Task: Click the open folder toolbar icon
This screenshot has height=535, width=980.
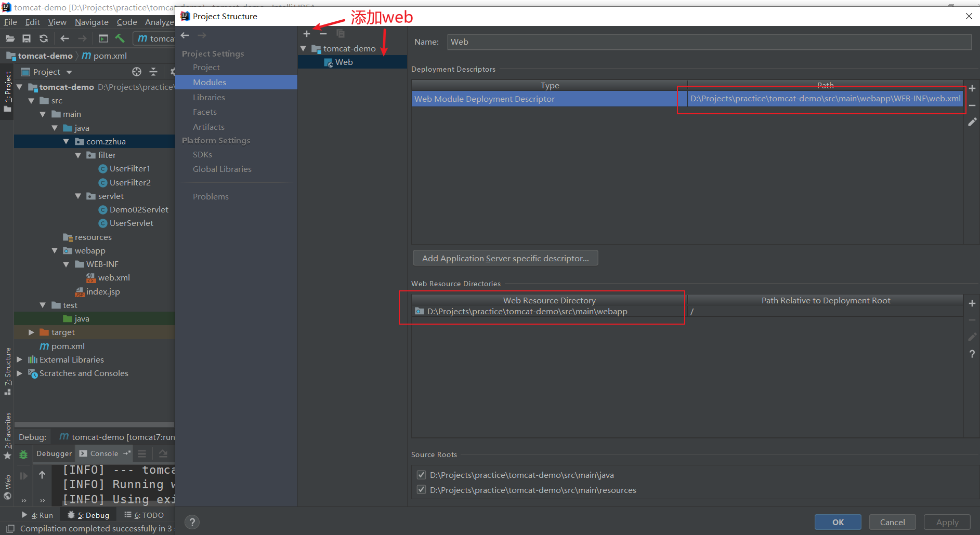Action: pos(10,38)
